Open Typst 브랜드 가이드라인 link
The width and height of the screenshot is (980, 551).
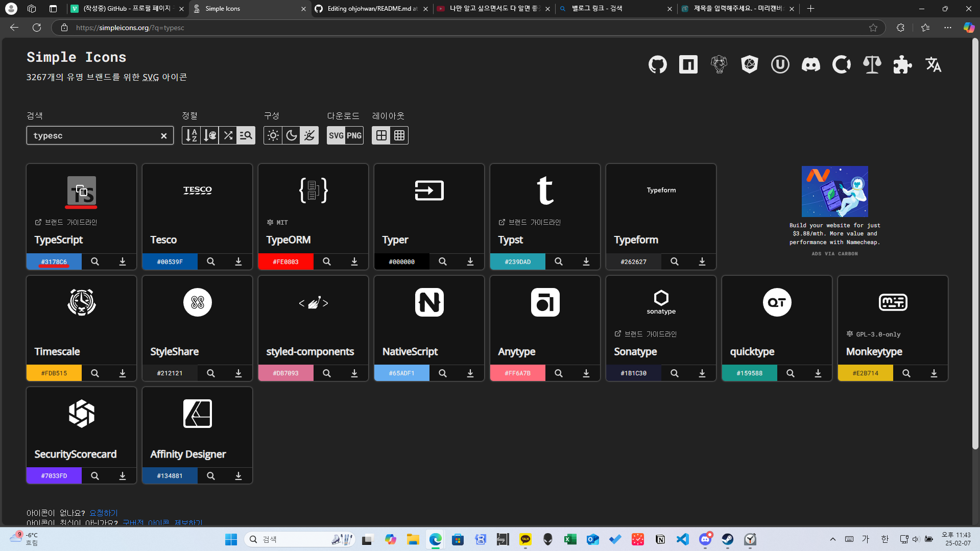(x=530, y=223)
